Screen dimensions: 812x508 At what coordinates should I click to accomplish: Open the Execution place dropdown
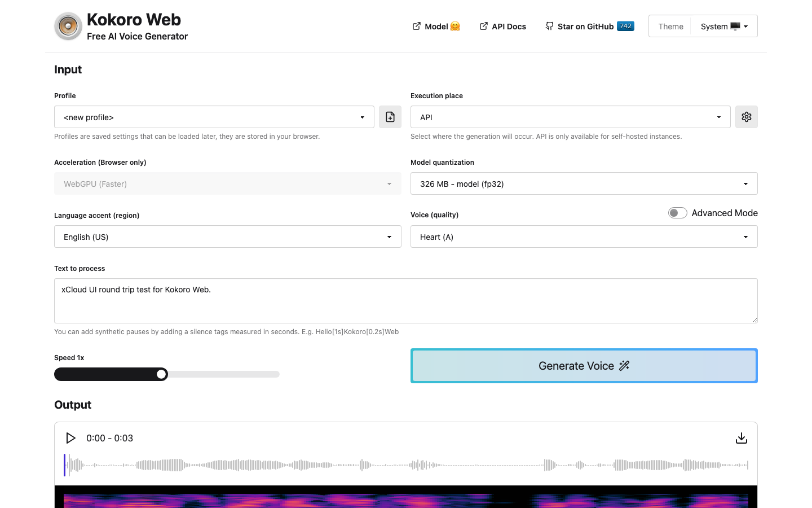pyautogui.click(x=571, y=117)
